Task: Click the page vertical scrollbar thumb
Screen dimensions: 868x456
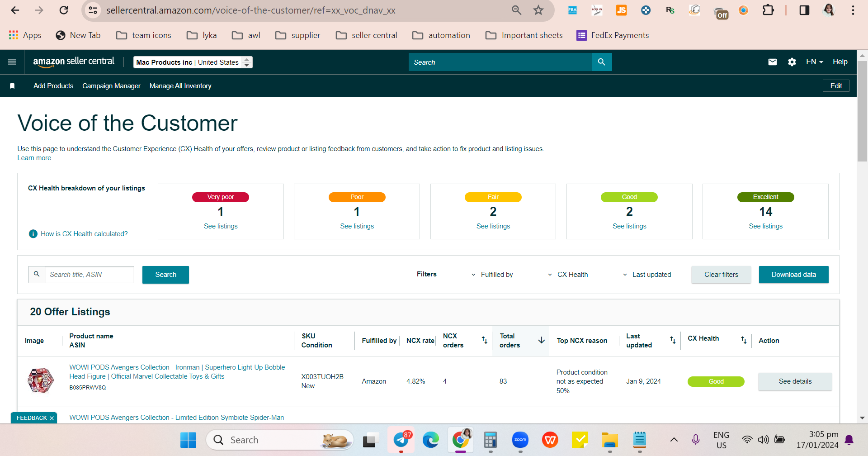Action: click(x=862, y=111)
